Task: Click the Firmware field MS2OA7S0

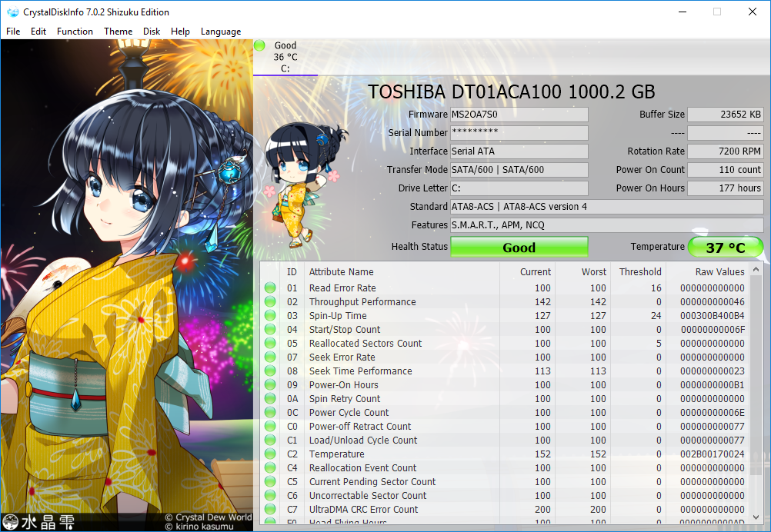Action: [519, 115]
